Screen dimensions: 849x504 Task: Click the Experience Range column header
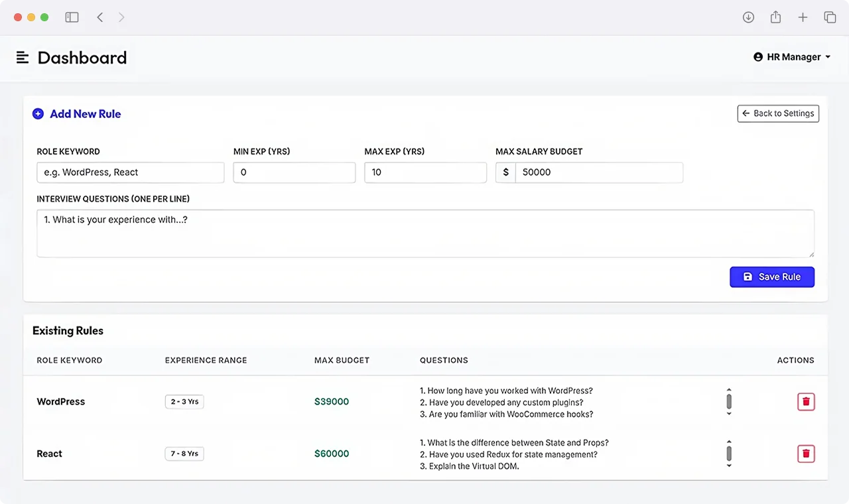click(x=206, y=360)
